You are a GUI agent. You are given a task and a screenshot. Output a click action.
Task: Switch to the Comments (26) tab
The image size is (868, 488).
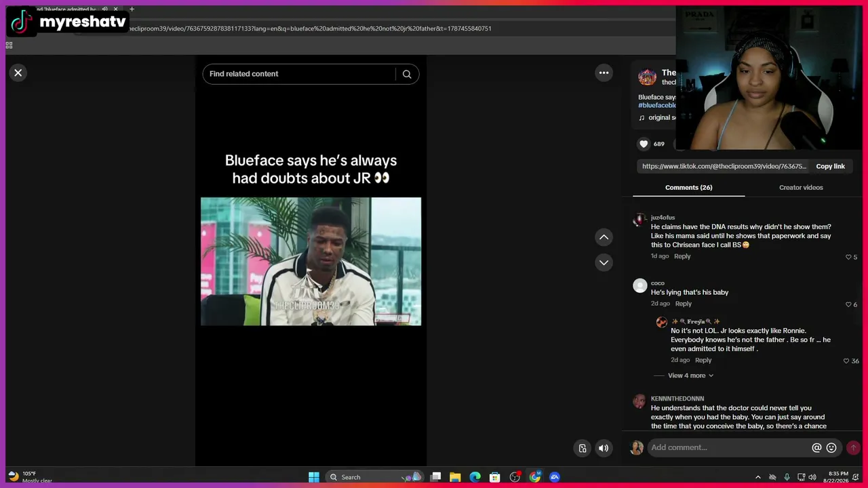688,188
